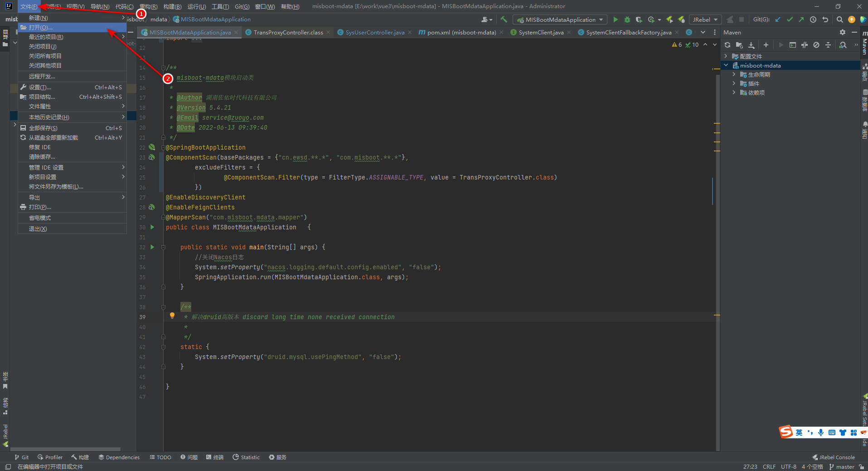Screen dimensions: 868x471
Task: Click the Spring bean gutter icon at @SpringBootApplication
Action: [152, 147]
